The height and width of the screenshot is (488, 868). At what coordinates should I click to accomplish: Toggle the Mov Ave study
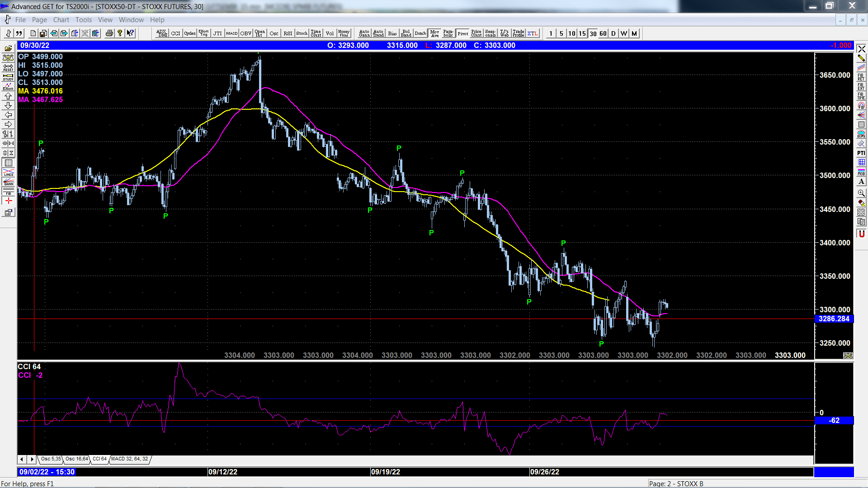pyautogui.click(x=434, y=33)
